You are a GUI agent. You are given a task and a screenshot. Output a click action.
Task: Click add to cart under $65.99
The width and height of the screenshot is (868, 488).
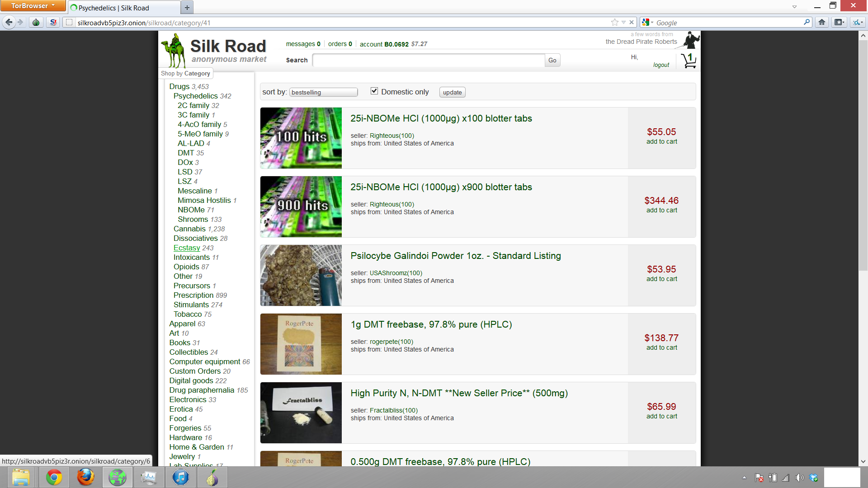pos(661,416)
